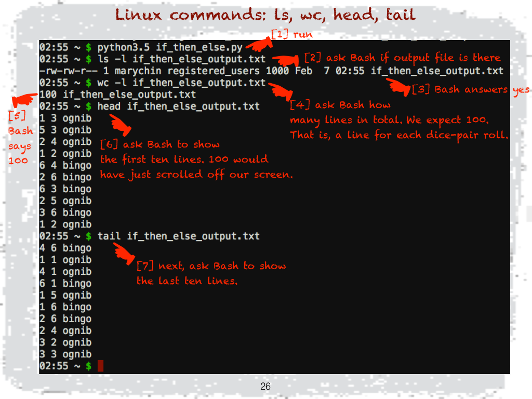The image size is (532, 399).
Task: Click the red terminal cursor block
Action: [100, 366]
